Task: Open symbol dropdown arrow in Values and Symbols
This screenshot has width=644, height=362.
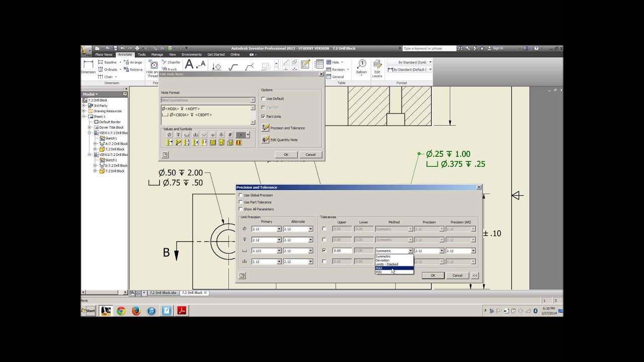Action: [x=248, y=135]
